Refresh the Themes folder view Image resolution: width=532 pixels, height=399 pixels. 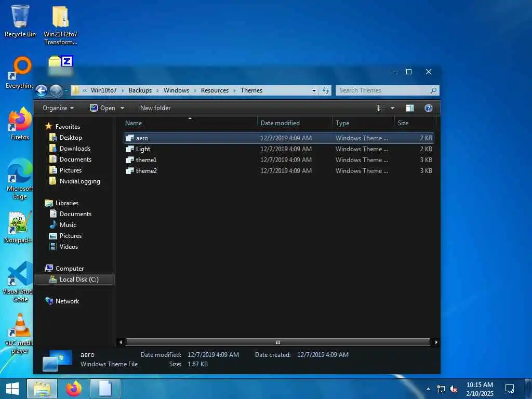(326, 90)
